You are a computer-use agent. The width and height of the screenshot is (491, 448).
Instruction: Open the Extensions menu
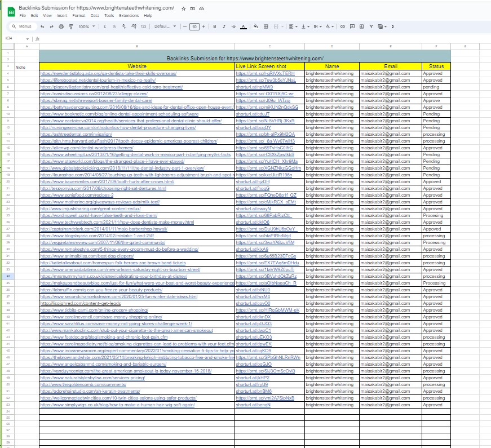point(129,16)
